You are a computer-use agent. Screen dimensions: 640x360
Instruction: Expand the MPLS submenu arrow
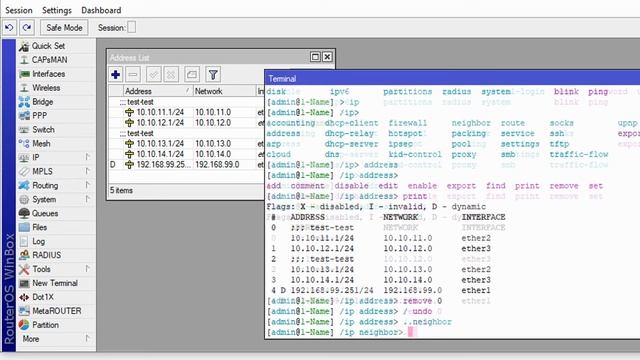(87, 171)
